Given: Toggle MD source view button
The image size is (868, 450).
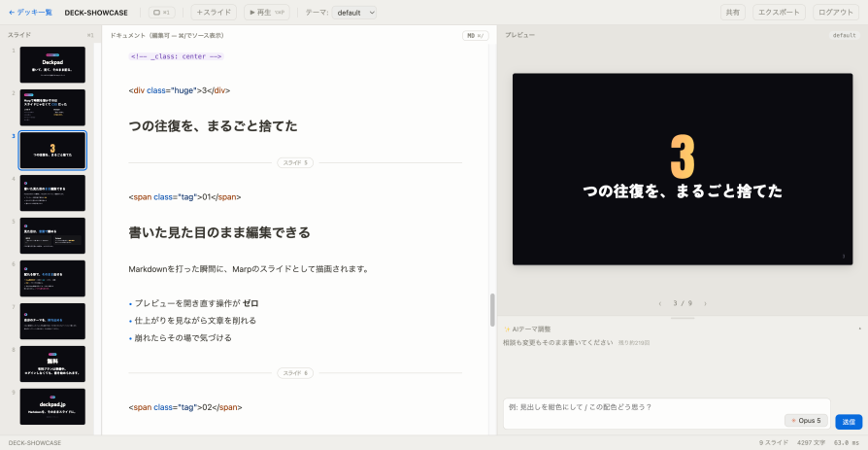Looking at the screenshot, I should (x=476, y=35).
